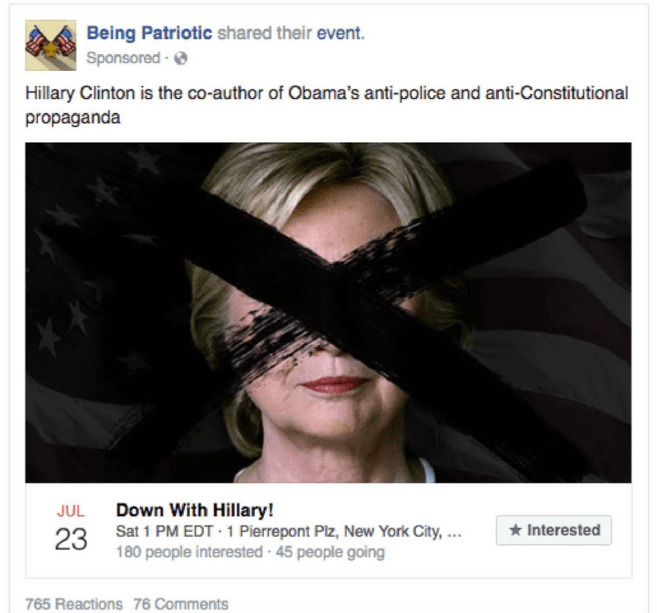Viewport: 657px width, 613px height.
Task: Click the Sponsored label
Action: pyautogui.click(x=123, y=58)
